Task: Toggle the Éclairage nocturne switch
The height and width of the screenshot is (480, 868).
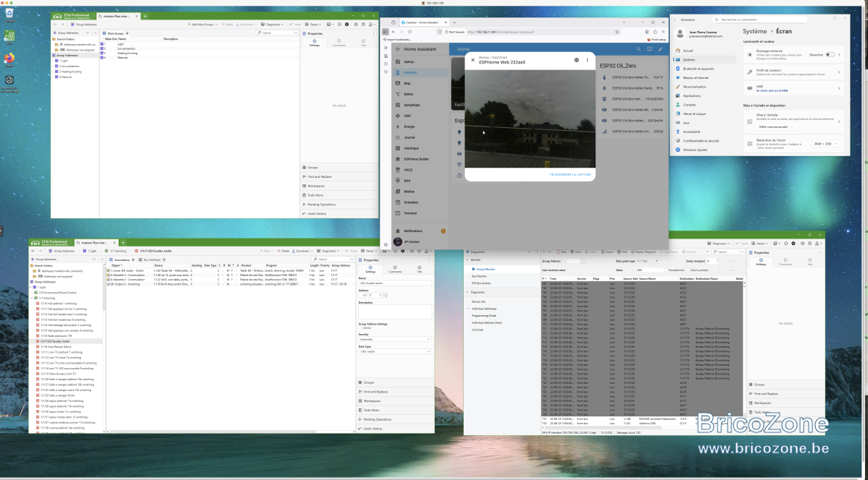Action: pos(830,54)
